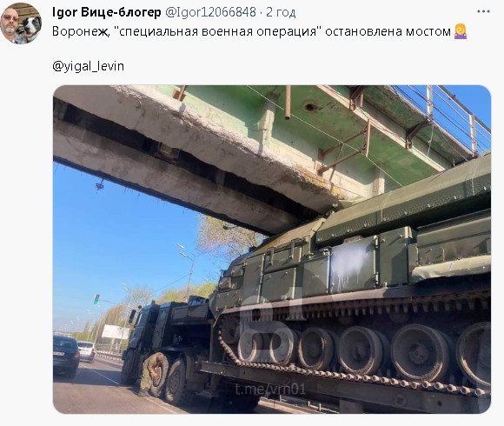
Task: Open Igor's profile avatar picture
Action: point(21,23)
